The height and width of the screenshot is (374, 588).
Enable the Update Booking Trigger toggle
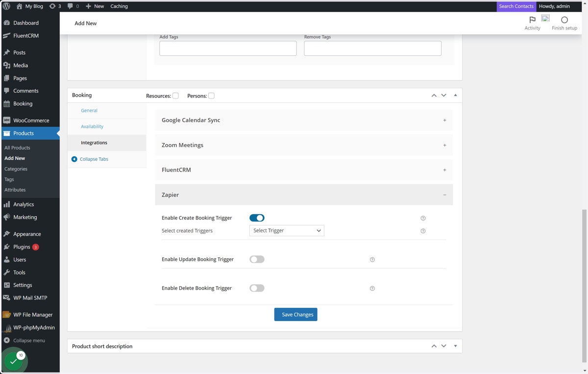(257, 259)
